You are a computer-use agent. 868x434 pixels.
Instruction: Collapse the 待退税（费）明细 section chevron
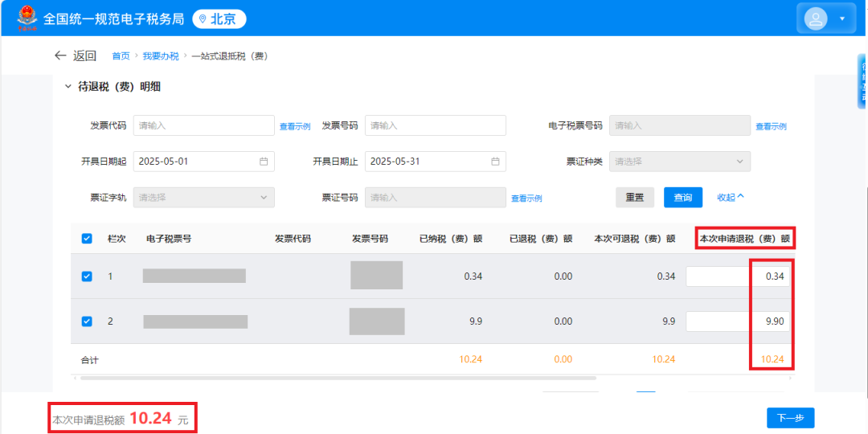(68, 86)
